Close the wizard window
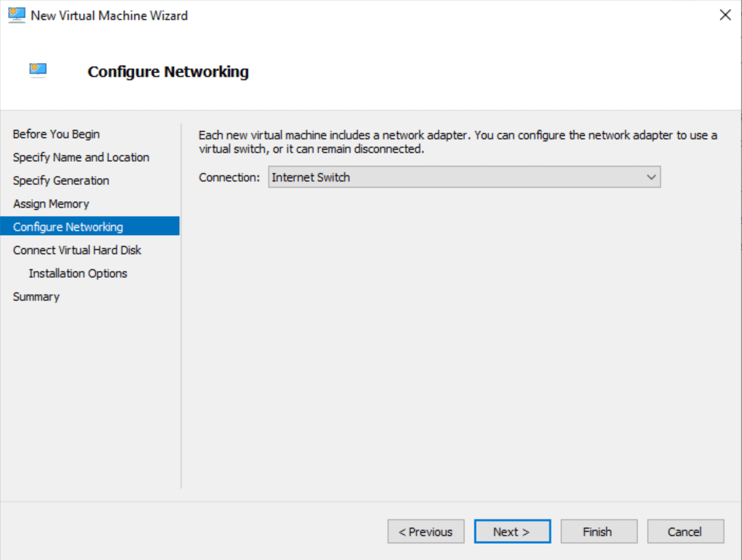This screenshot has height=560, width=742. [725, 15]
